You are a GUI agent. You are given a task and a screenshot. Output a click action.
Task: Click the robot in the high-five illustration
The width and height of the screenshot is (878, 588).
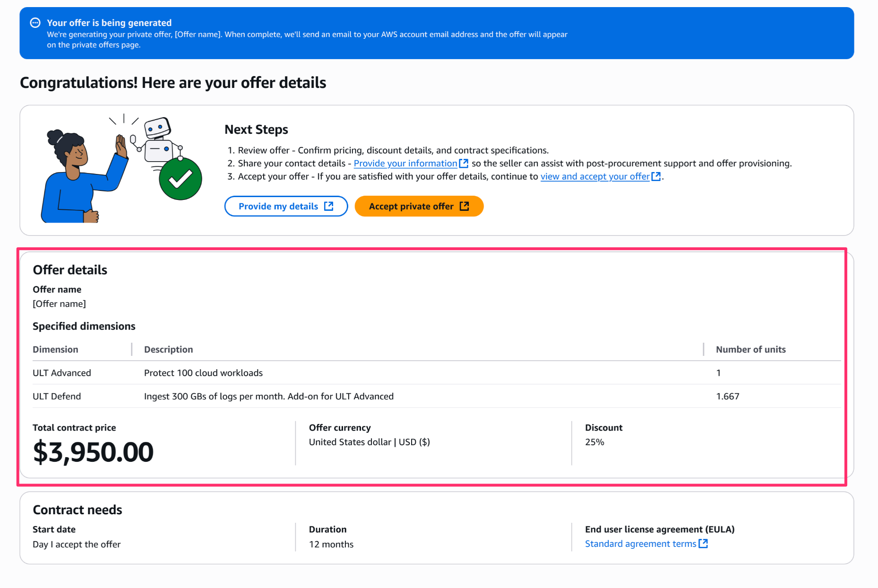(x=157, y=142)
